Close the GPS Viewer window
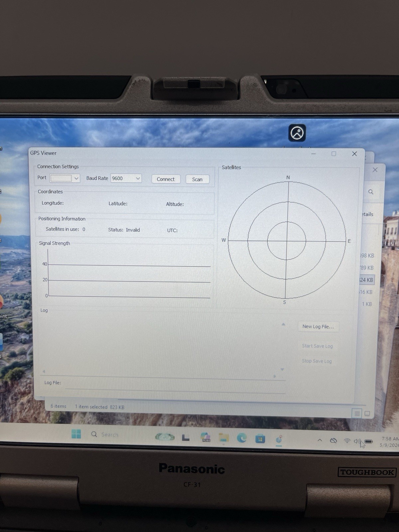Screen dimensions: 399x532 354,154
